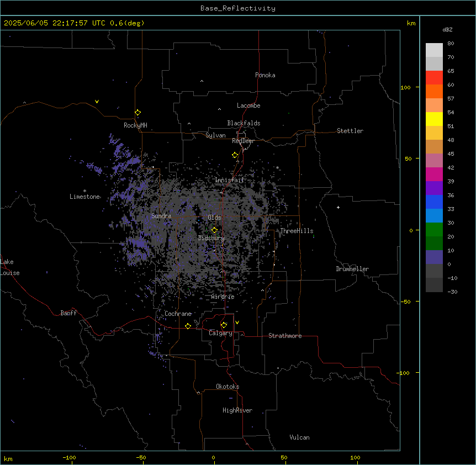476x465 pixels.
Task: Click the Banff label
Action: click(x=68, y=313)
